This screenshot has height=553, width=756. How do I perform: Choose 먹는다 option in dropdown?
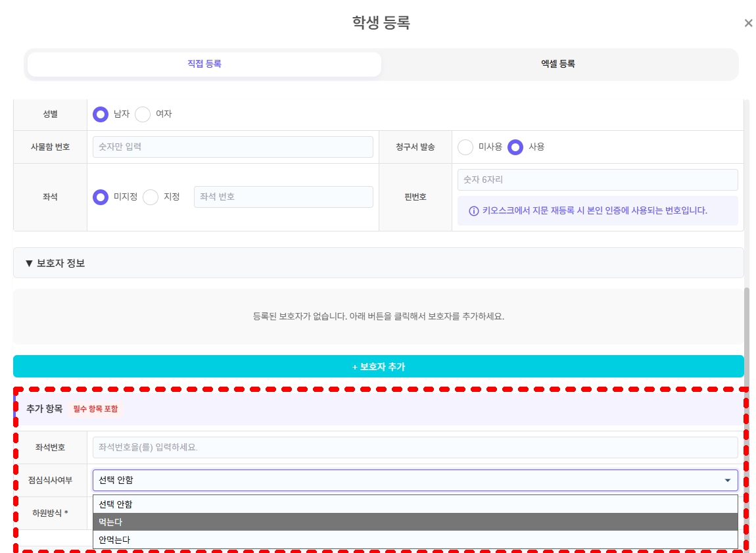[x=415, y=522]
